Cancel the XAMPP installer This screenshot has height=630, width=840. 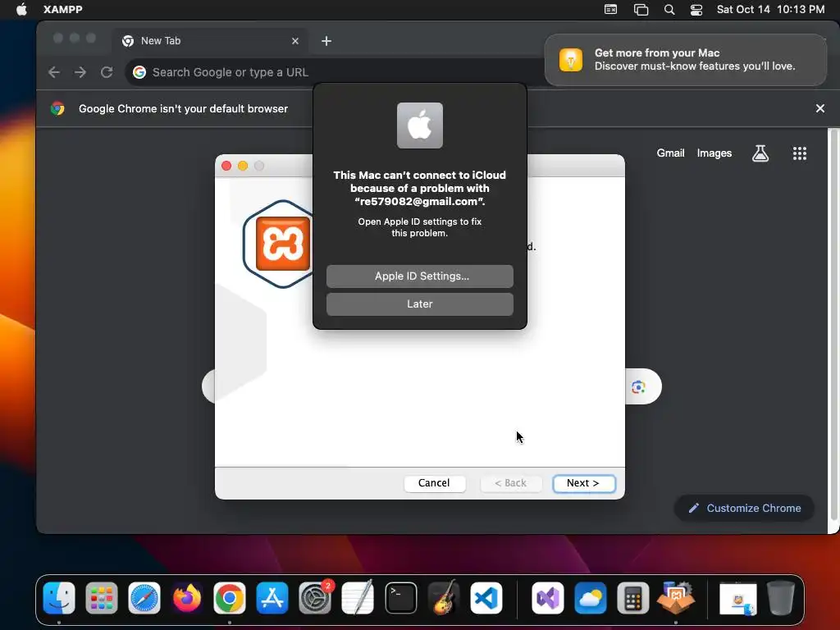434,482
